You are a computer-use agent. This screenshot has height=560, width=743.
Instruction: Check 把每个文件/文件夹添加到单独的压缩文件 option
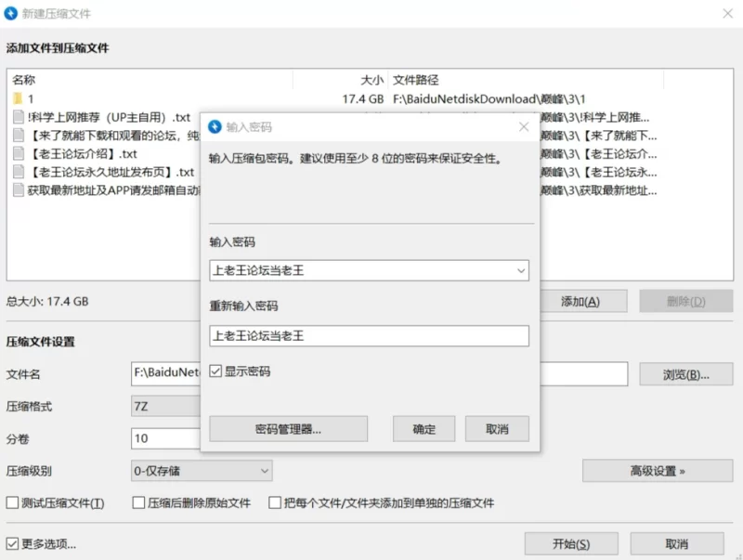point(275,502)
